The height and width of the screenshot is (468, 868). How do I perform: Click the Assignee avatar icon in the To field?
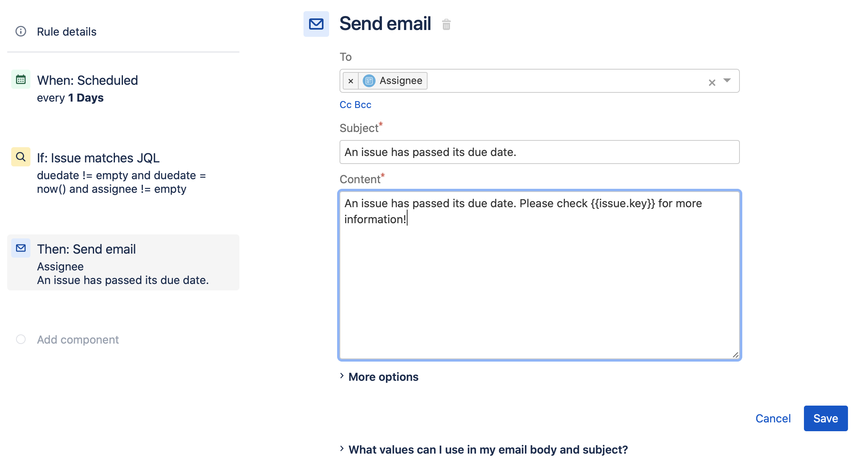[x=370, y=80]
